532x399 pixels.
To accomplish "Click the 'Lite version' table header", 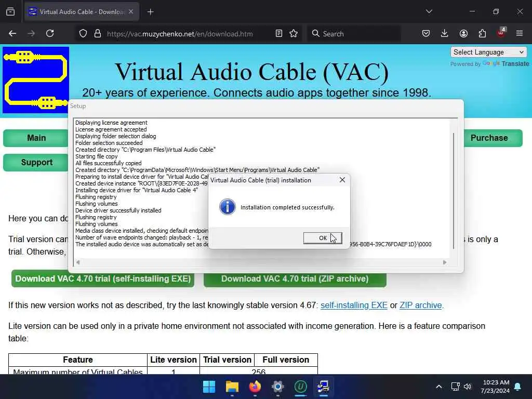I will click(x=174, y=360).
